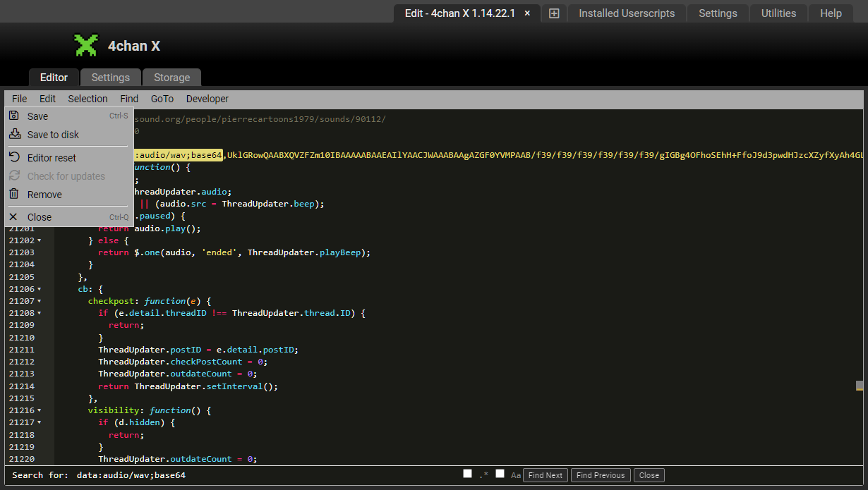Click the X icon beside Close in File menu
Image resolution: width=868 pixels, height=490 pixels.
pyautogui.click(x=13, y=217)
